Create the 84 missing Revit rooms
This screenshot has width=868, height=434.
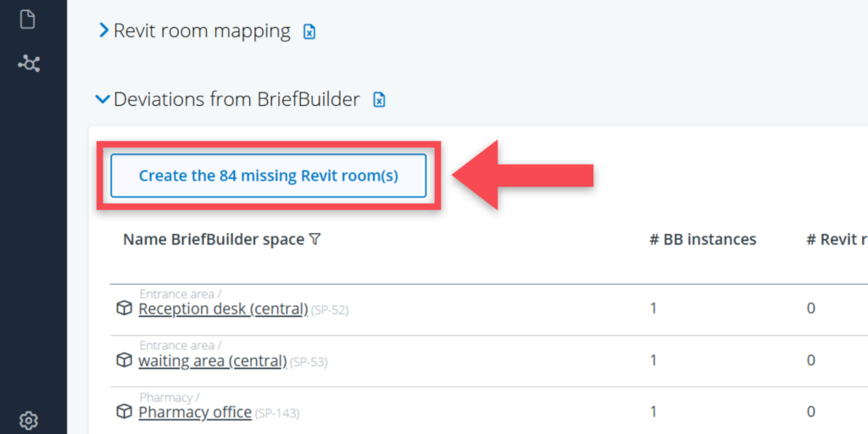click(268, 175)
